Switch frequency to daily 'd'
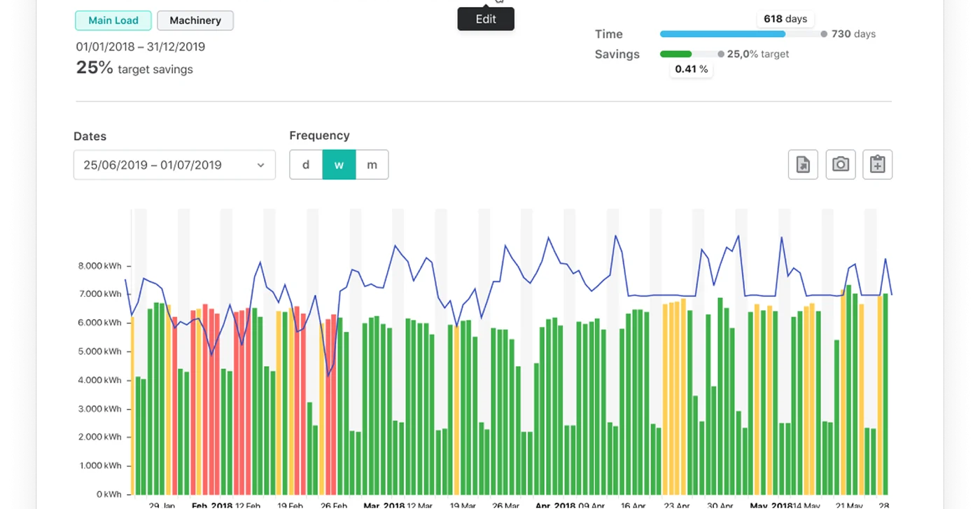 pos(305,165)
